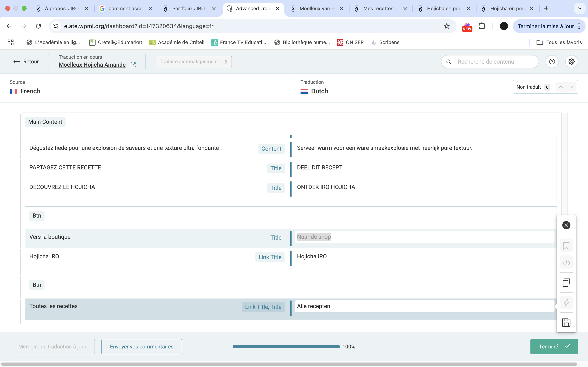The width and height of the screenshot is (588, 367).
Task: Click the Retour link
Action: point(31,62)
